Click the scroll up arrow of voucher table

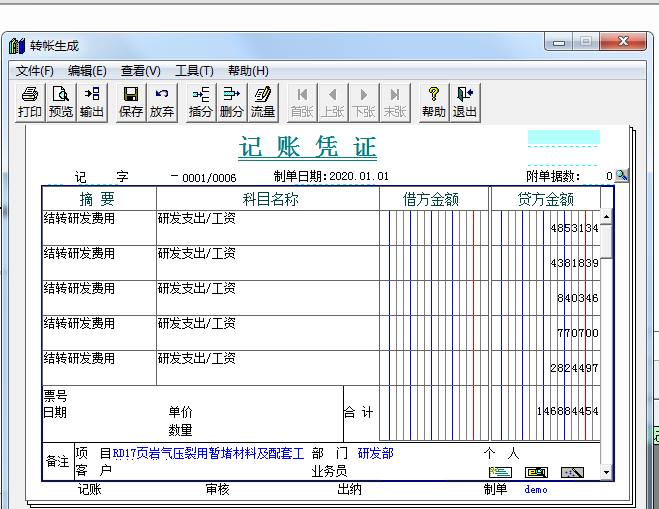coord(606,217)
